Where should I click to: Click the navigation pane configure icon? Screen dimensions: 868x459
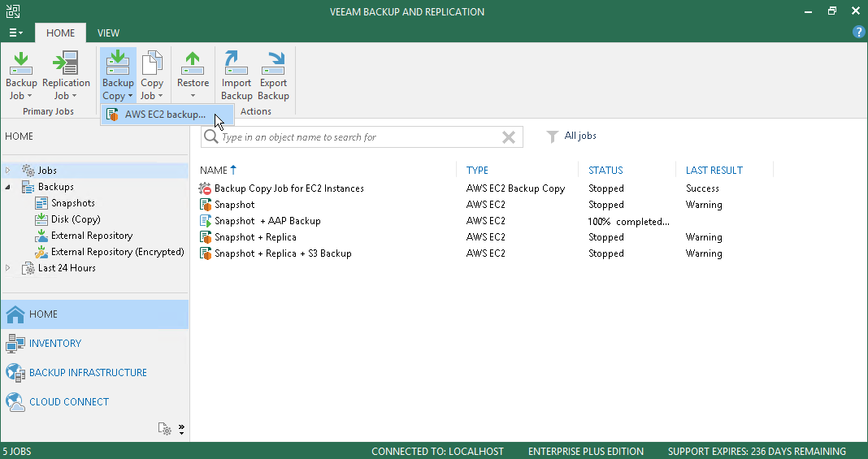point(164,429)
